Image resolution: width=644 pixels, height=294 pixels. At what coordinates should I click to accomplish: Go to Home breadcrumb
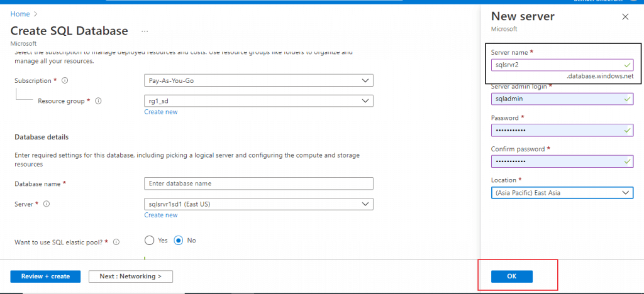(20, 13)
